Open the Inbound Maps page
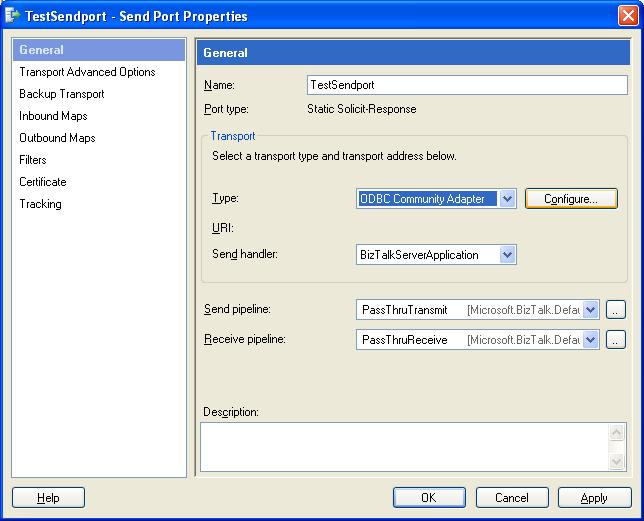The image size is (644, 521). point(53,116)
